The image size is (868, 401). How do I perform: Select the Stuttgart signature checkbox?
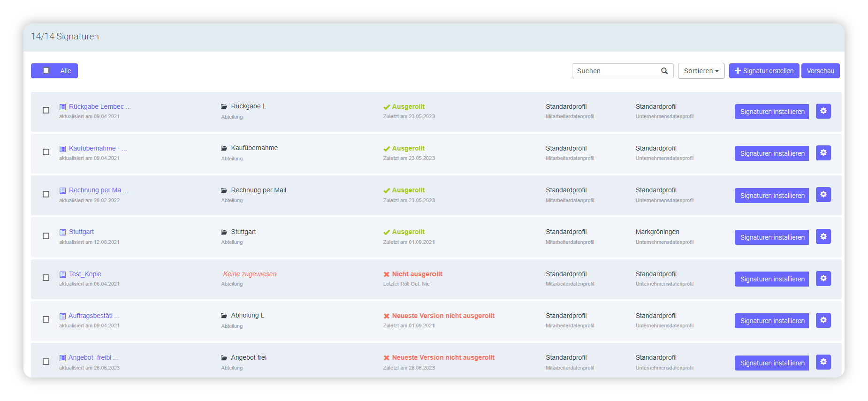(x=46, y=236)
